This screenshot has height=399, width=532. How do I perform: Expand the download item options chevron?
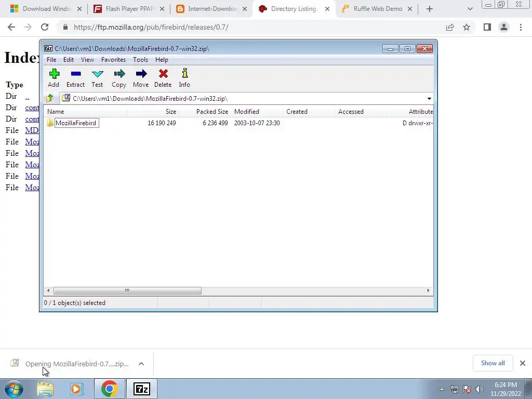click(141, 364)
